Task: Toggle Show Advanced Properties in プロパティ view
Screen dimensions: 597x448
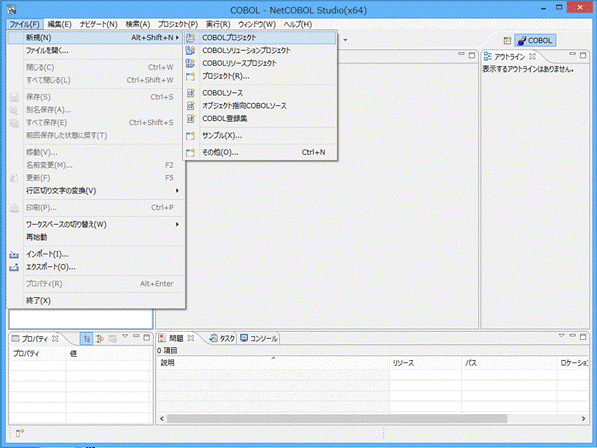Action: pyautogui.click(x=100, y=338)
